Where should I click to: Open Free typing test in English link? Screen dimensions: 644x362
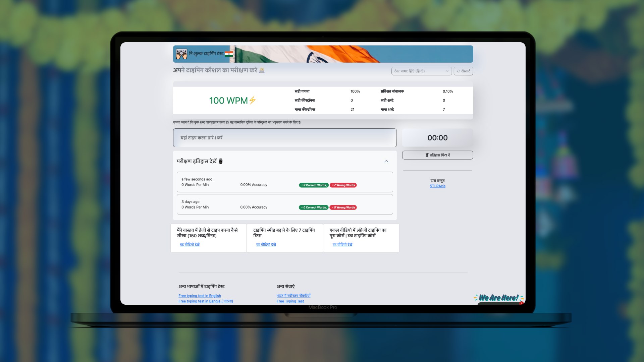200,296
